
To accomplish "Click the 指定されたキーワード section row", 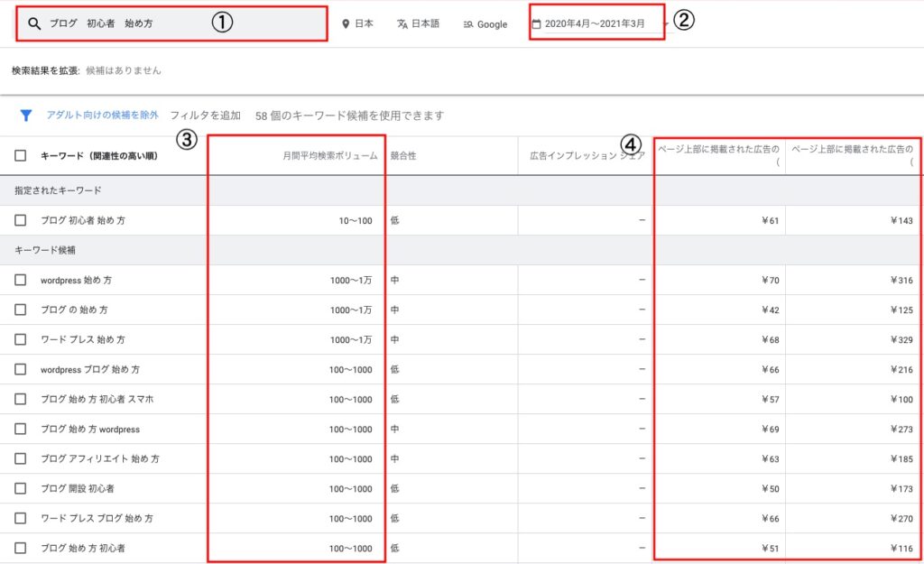I will pyautogui.click(x=462, y=190).
